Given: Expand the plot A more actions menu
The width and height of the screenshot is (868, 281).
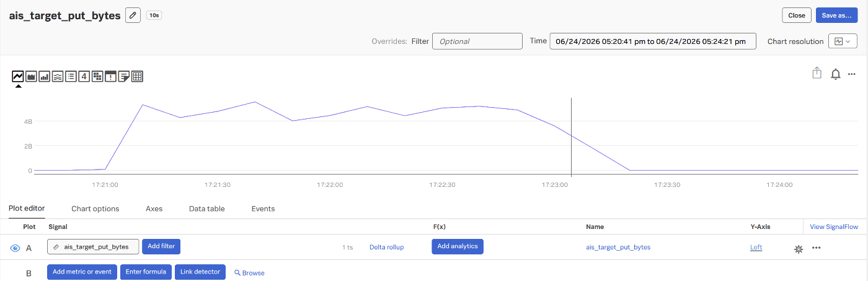Looking at the screenshot, I should tap(817, 248).
